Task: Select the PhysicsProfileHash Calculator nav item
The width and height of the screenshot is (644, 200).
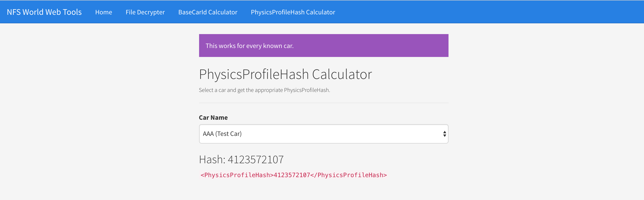Action: coord(293,12)
